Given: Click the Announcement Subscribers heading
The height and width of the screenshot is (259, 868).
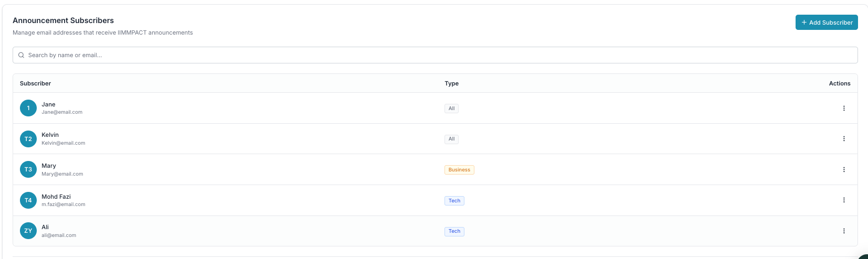Looking at the screenshot, I should point(63,20).
